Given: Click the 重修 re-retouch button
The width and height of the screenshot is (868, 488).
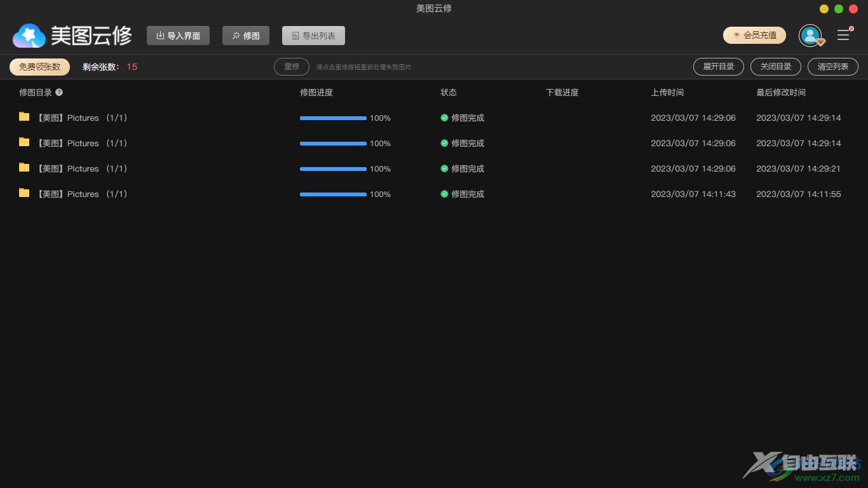Looking at the screenshot, I should pyautogui.click(x=292, y=67).
